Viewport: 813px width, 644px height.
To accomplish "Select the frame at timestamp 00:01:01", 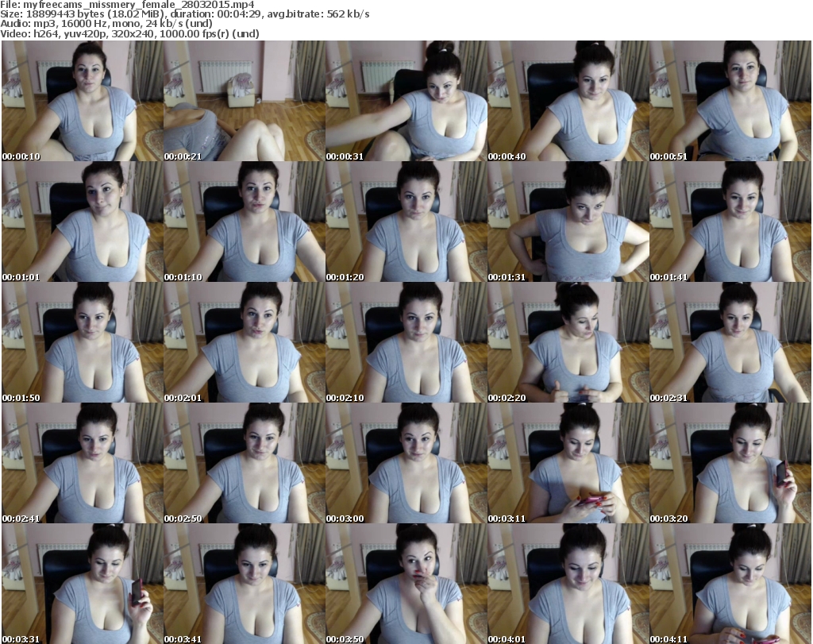I will (x=82, y=222).
